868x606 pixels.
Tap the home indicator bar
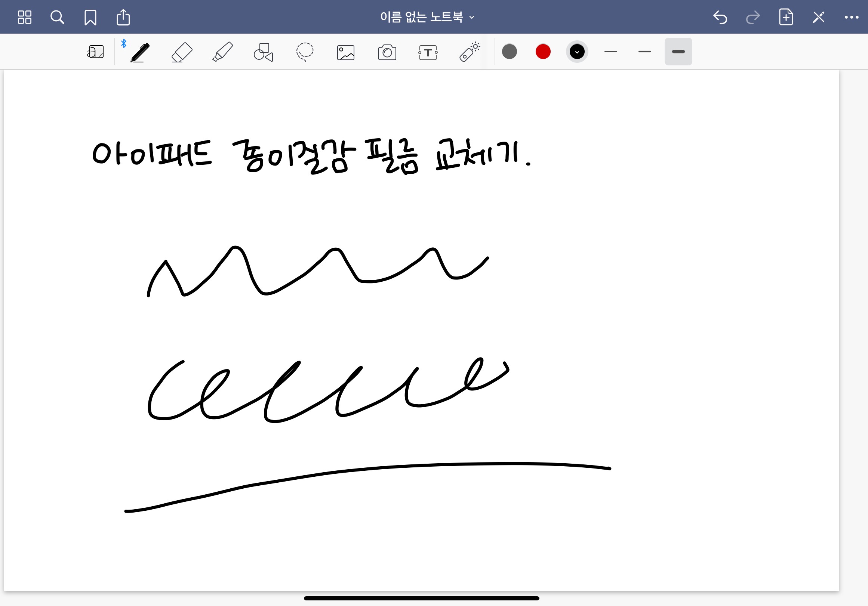(422, 598)
